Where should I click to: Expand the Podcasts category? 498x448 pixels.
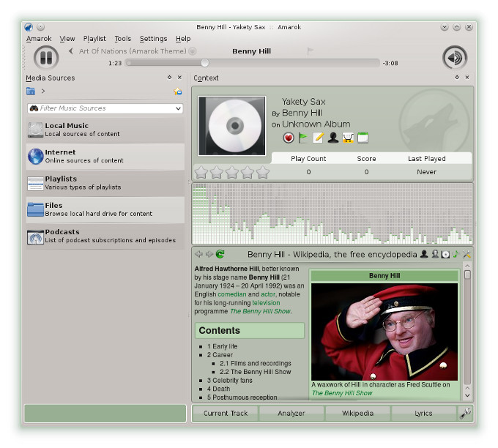[x=105, y=236]
